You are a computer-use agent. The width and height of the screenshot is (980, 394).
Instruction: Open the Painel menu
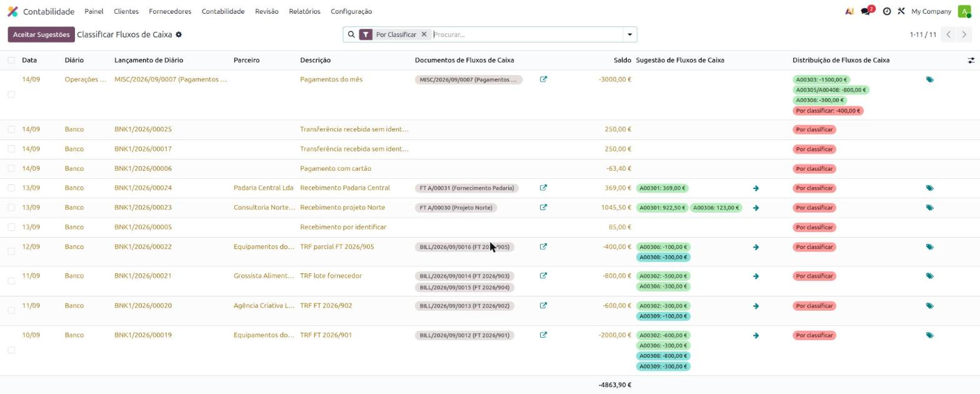click(94, 11)
